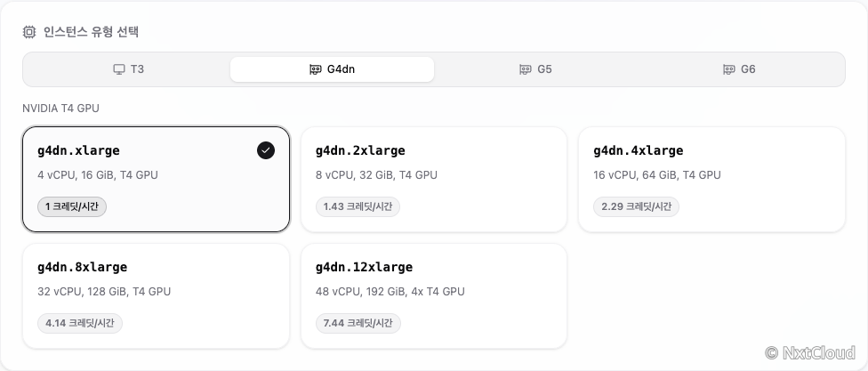The image size is (868, 371).
Task: Choose the G4dn tab
Action: click(332, 69)
